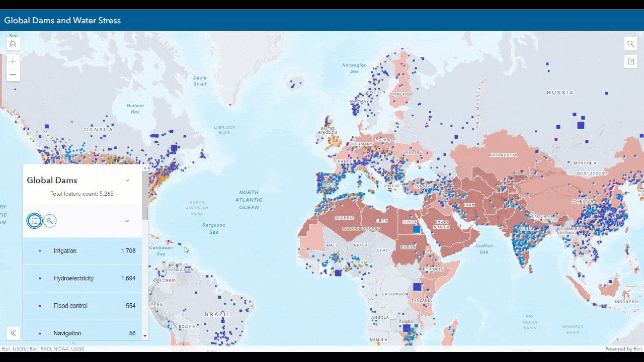Image resolution: width=644 pixels, height=362 pixels.
Task: Click the Hydroelectricity count 1,694
Action: (x=128, y=279)
